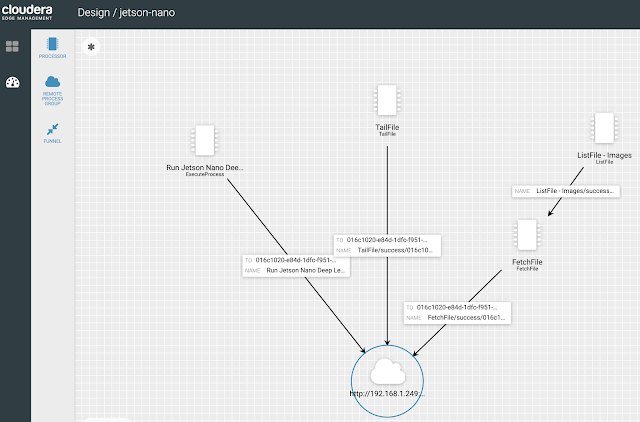
Task: Select the TailFile processor node
Action: (x=387, y=100)
